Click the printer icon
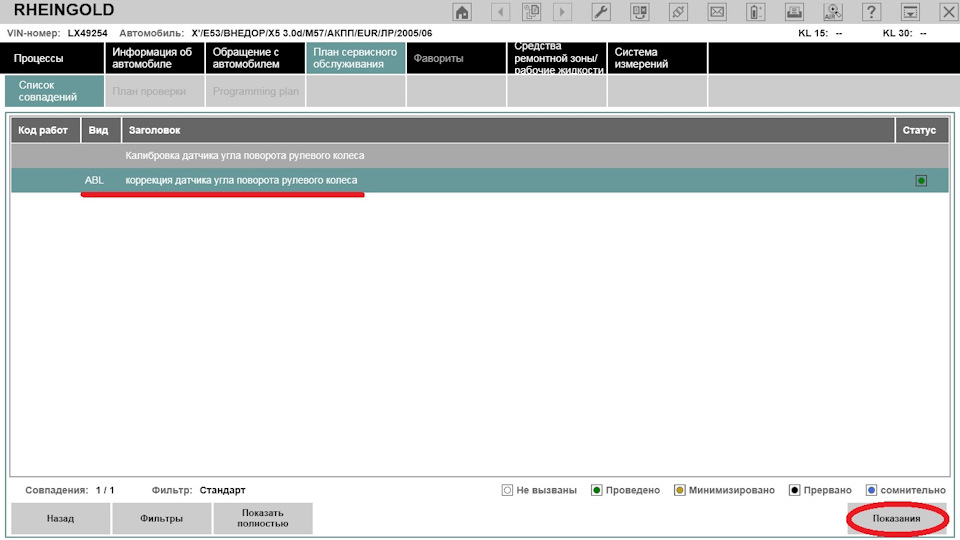Image resolution: width=960 pixels, height=540 pixels. [794, 12]
